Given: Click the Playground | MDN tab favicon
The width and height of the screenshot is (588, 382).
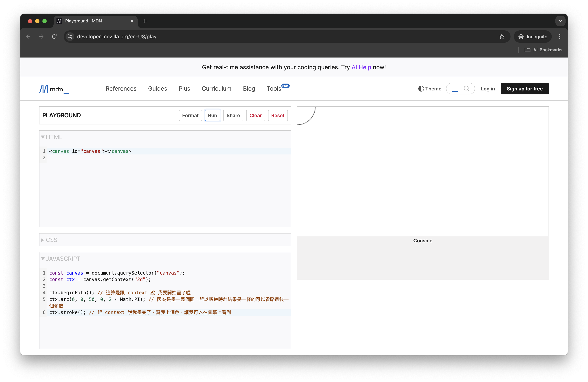Looking at the screenshot, I should (x=59, y=21).
